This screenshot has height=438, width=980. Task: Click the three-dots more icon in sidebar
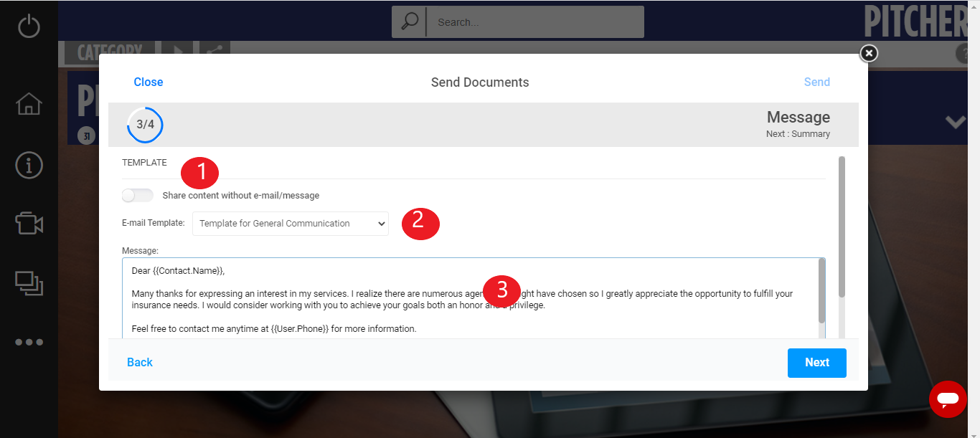[29, 342]
